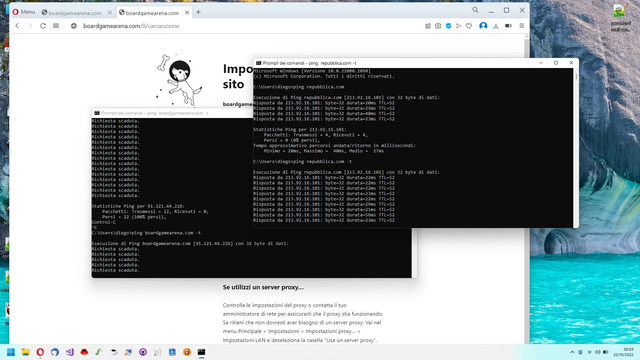Screen dimensions: 640x360
Task: Click the battery saver icon in Opera toolbar
Action: coord(508,26)
